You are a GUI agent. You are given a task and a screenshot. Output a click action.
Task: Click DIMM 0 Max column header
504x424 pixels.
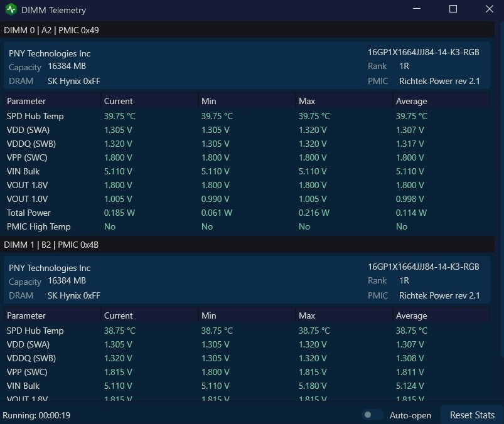(345, 101)
